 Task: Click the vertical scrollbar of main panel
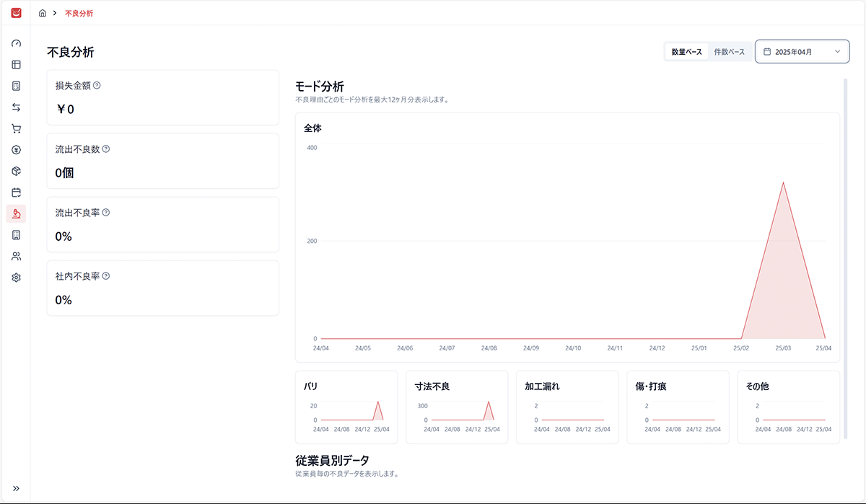[845, 260]
